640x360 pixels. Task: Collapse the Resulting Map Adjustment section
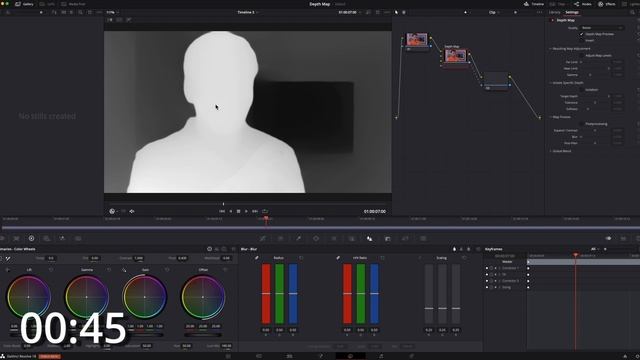550,49
